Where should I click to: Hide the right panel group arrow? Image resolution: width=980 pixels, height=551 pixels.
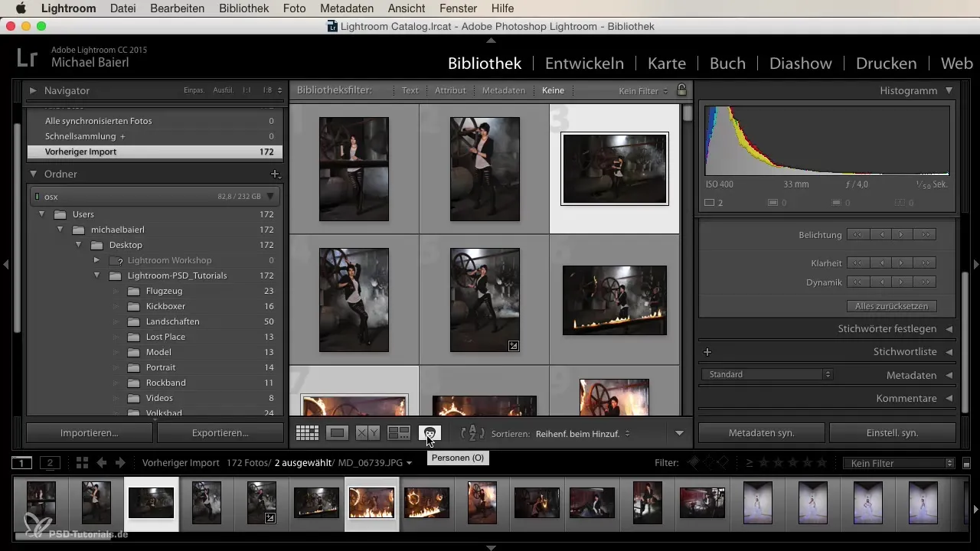pos(975,265)
